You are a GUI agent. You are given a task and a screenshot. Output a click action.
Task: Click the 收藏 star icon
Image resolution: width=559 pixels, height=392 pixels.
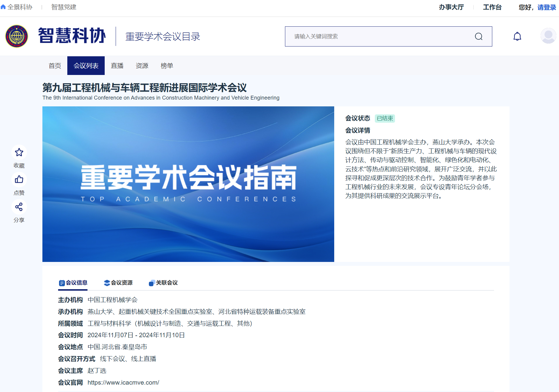click(x=19, y=152)
